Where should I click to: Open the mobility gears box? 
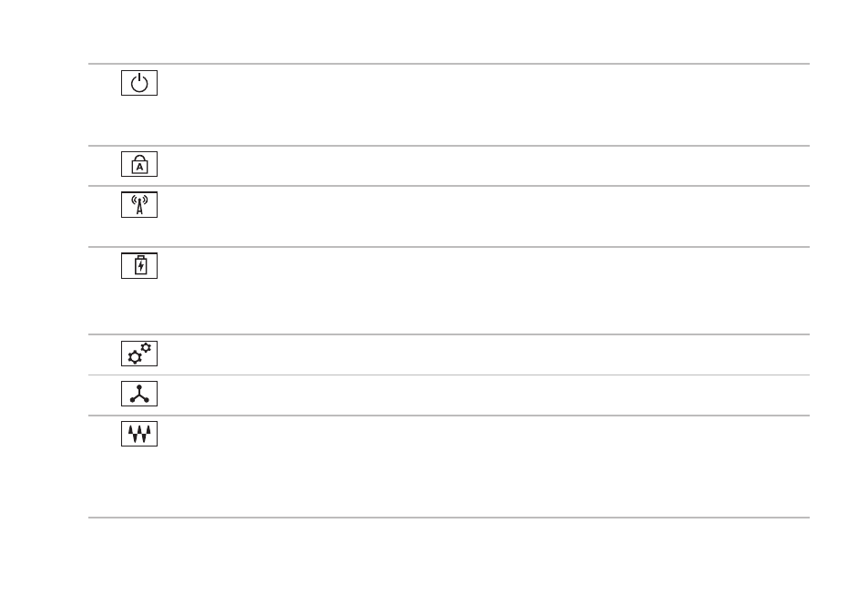pyautogui.click(x=139, y=354)
